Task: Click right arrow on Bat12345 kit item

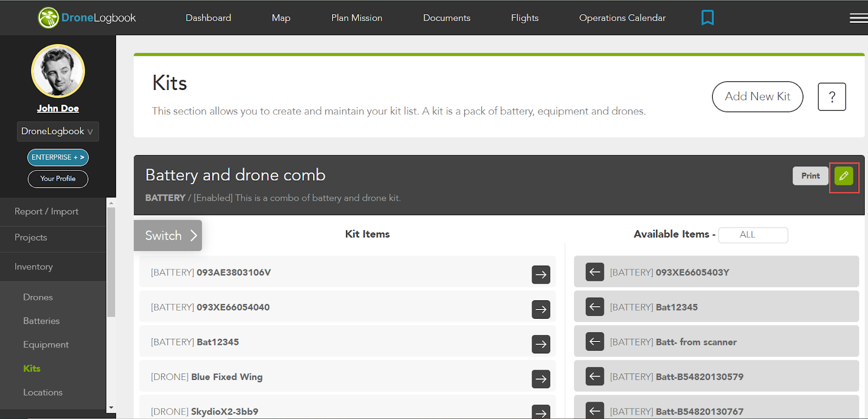Action: click(x=541, y=344)
